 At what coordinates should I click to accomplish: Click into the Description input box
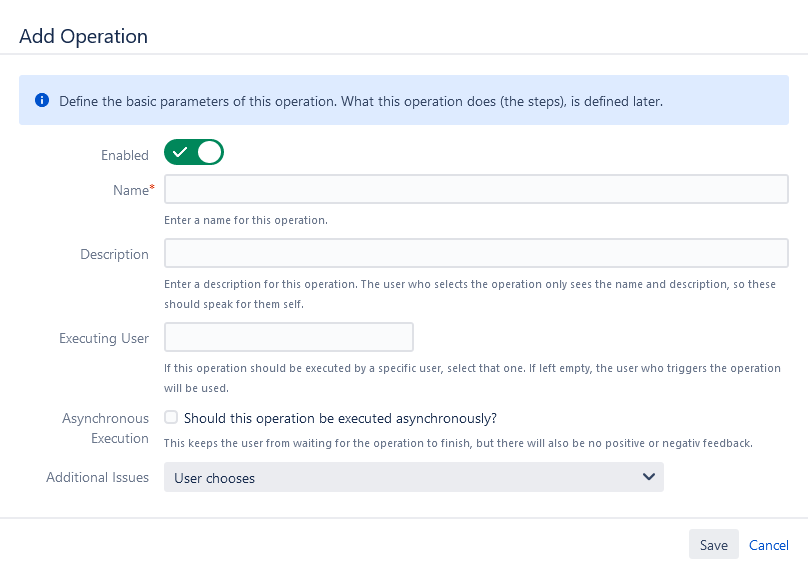pyautogui.click(x=476, y=253)
